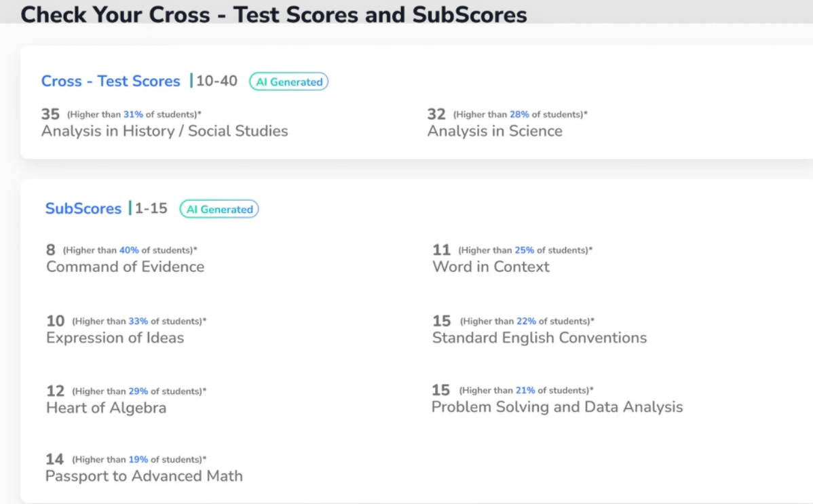Screen dimensions: 813x504
Task: Open the Expression of Ideas subscore
Action: [115, 338]
